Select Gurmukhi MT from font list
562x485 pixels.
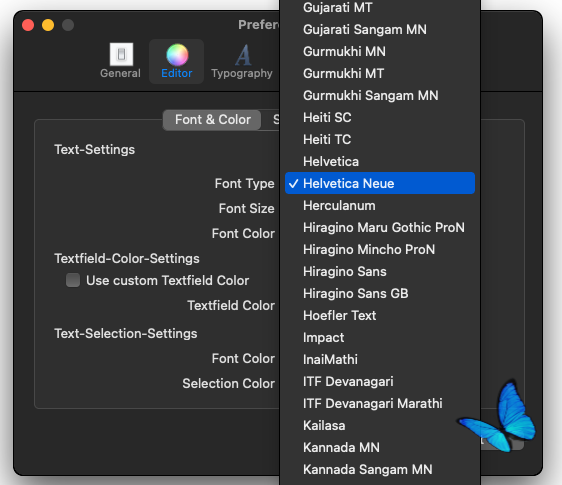[x=380, y=73]
